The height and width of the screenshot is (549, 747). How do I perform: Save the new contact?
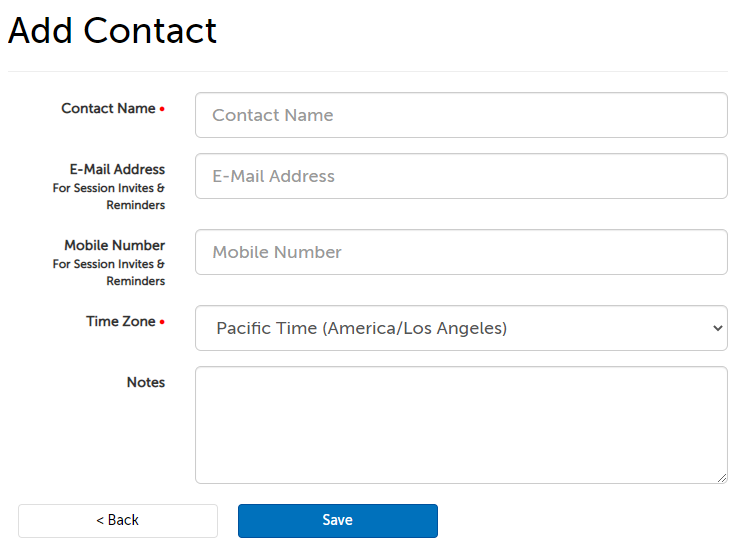(x=337, y=520)
